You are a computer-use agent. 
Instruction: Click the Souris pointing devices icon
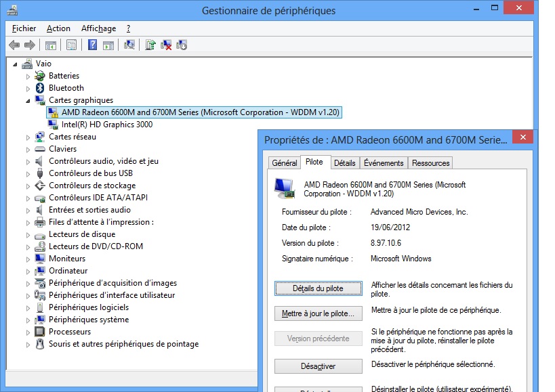40,344
